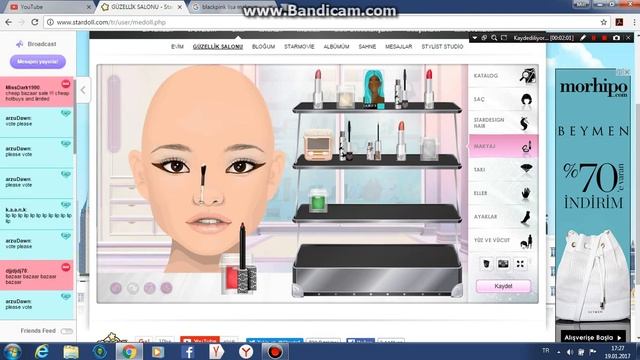Open the AYAKLAR feet category
Viewport: 640px width, 360px height.
[x=503, y=217]
